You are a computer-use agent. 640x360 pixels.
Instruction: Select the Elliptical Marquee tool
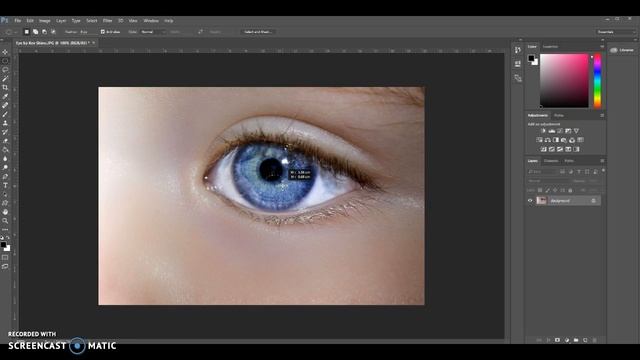point(5,61)
